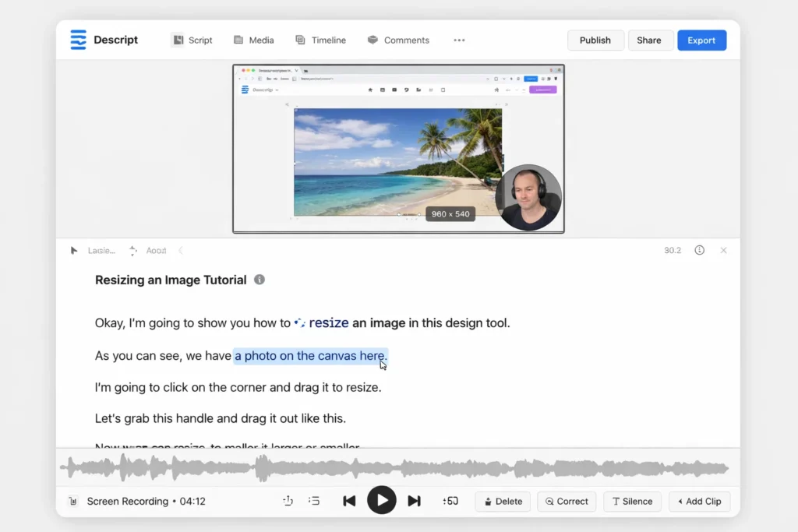Skip back to the previous clip
The height and width of the screenshot is (532, 798).
tap(349, 500)
